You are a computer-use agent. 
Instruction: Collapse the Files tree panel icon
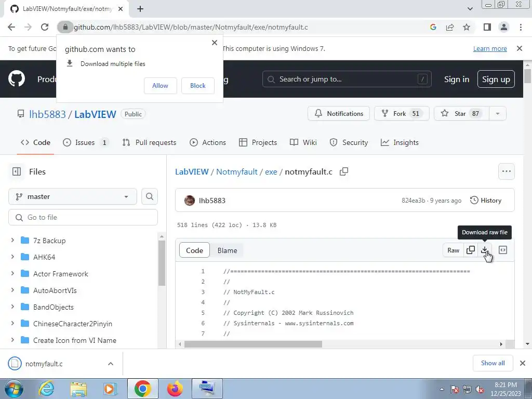16,171
